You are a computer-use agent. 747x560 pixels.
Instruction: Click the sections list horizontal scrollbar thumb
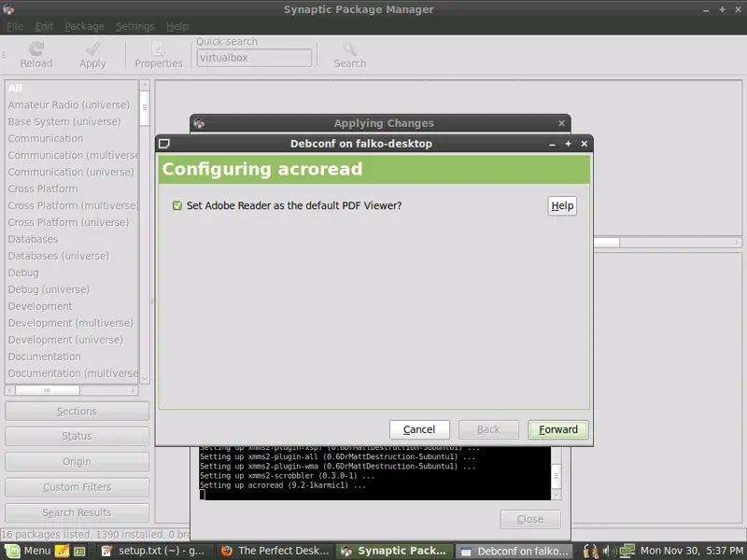[48, 390]
